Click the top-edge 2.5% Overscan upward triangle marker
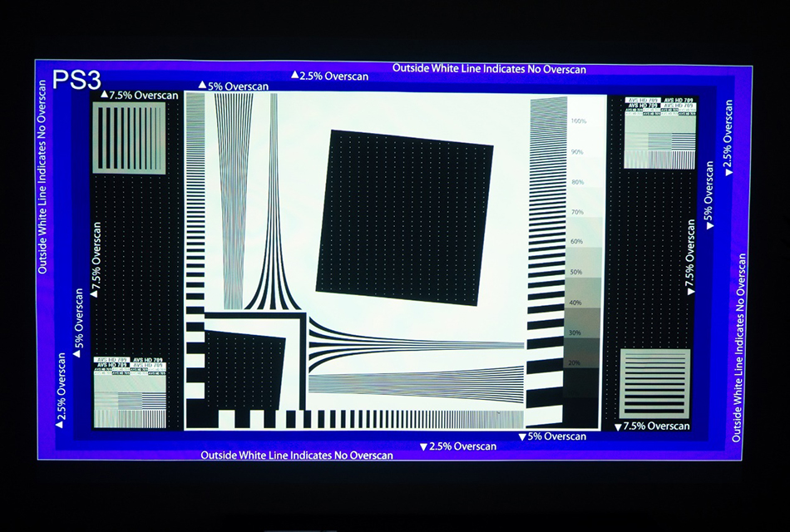Screen dimensions: 790x532 295,75
